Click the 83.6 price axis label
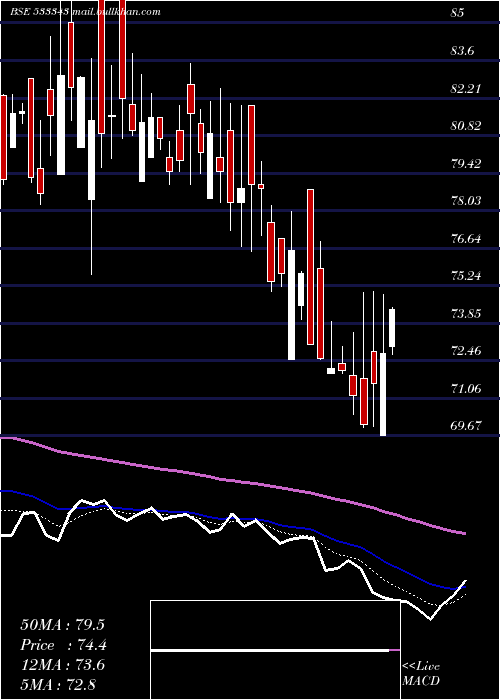 (x=463, y=51)
